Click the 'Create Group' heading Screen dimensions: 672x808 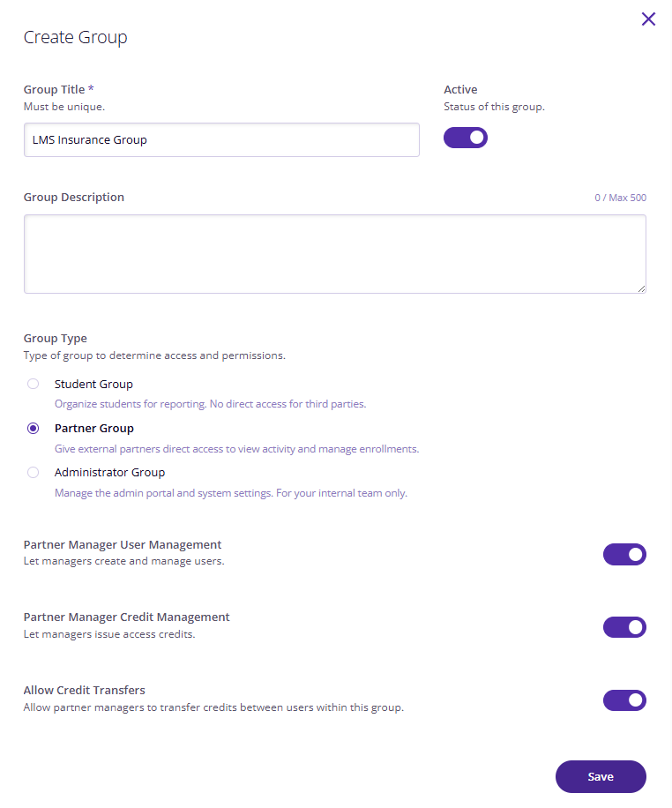(76, 38)
